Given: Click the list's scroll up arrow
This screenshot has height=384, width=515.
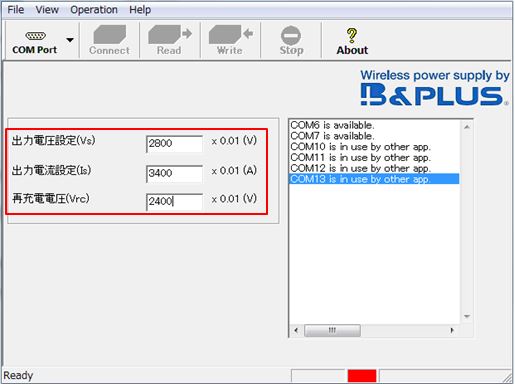Looking at the screenshot, I should click(x=467, y=127).
